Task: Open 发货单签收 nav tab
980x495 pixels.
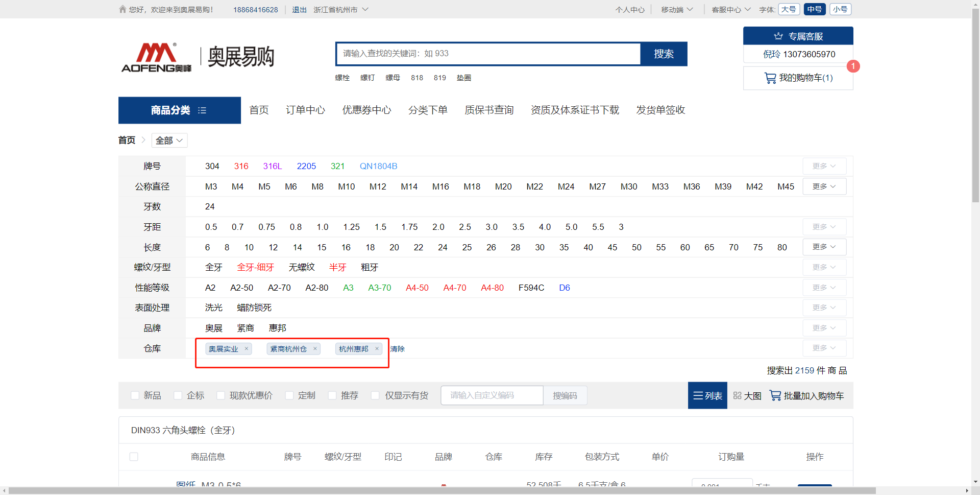Action: click(x=660, y=110)
